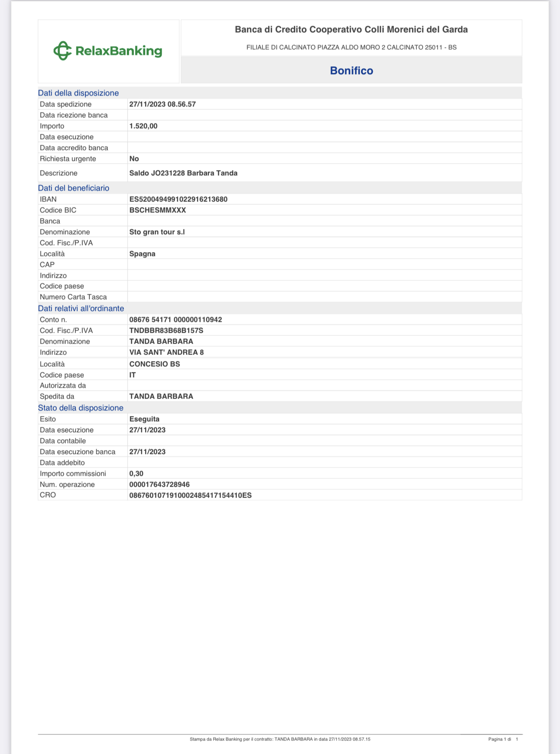Click the Descrizione text Saldo JO231228

click(x=157, y=173)
